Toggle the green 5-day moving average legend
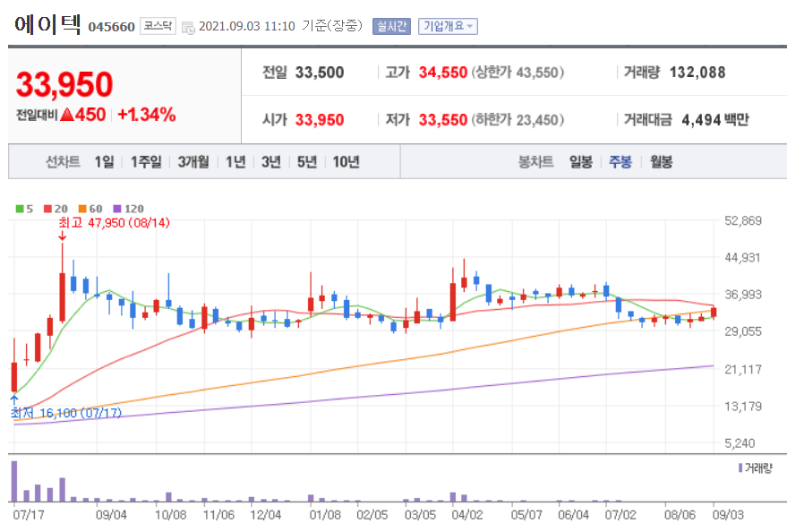Screen dimensions: 787x532 tap(20, 208)
